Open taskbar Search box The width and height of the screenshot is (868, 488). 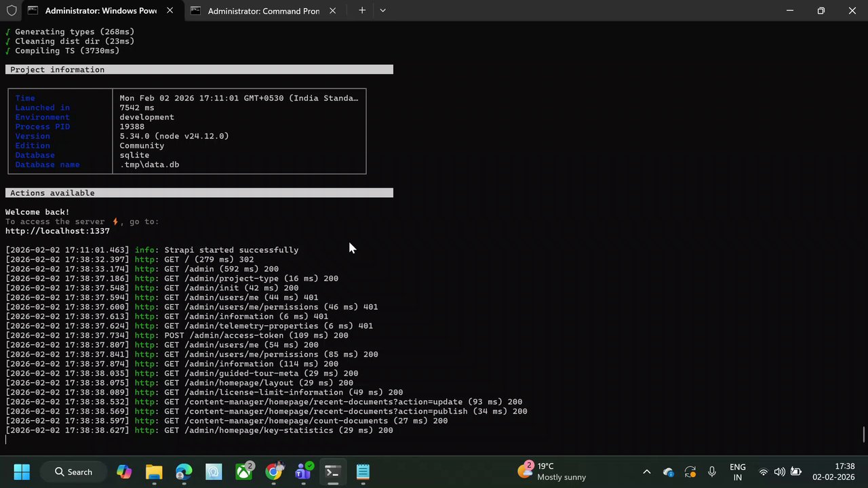tap(74, 472)
